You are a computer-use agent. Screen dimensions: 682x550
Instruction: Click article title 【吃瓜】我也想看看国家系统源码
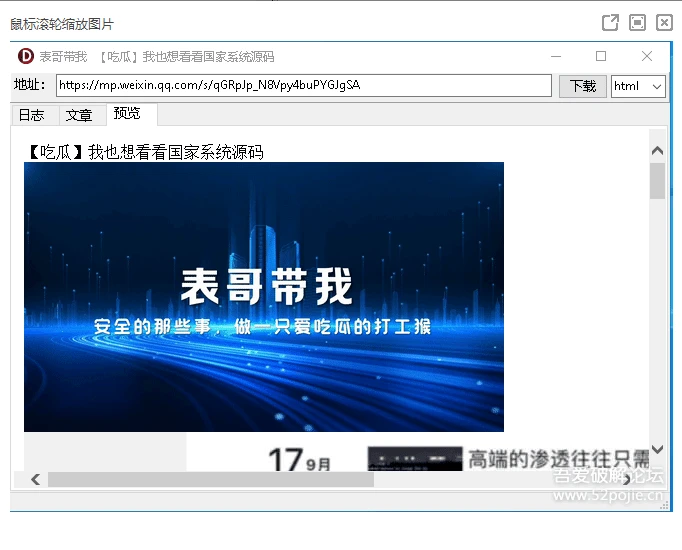coord(145,152)
